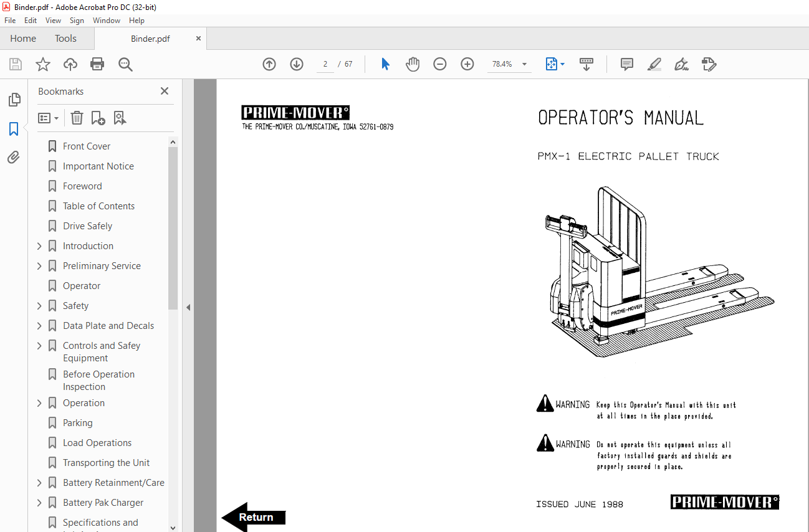Go to the Foreword bookmark
The height and width of the screenshot is (532, 809).
click(82, 186)
